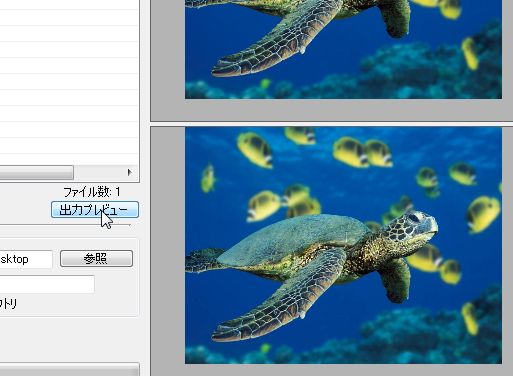Viewport: 513px width, 376px height.
Task: Click the divider between the two preview panes
Action: click(332, 124)
